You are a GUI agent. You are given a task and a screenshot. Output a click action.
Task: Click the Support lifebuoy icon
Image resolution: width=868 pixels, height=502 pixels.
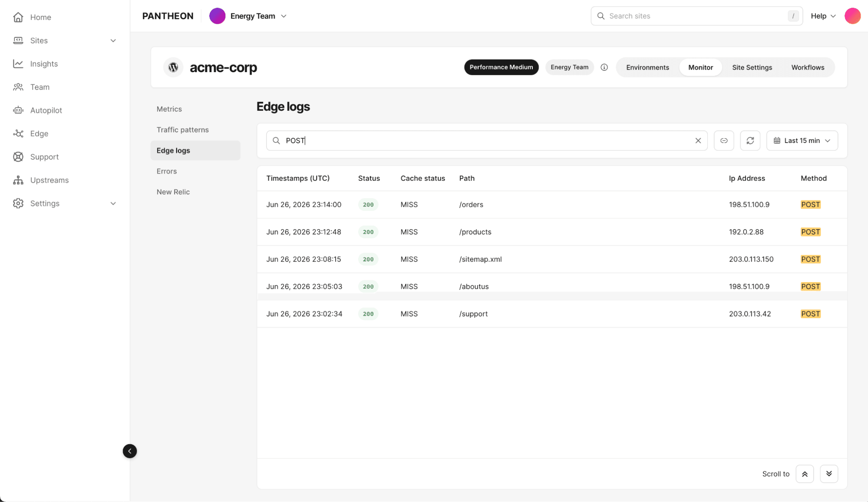tap(18, 156)
